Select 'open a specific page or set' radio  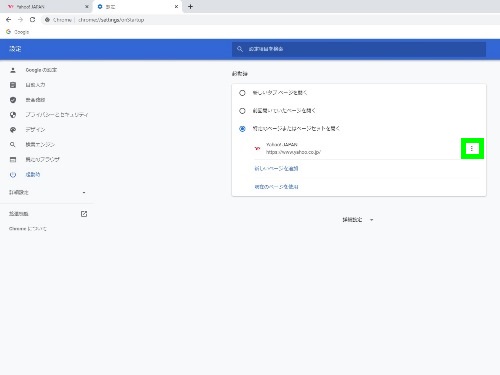[x=242, y=129]
